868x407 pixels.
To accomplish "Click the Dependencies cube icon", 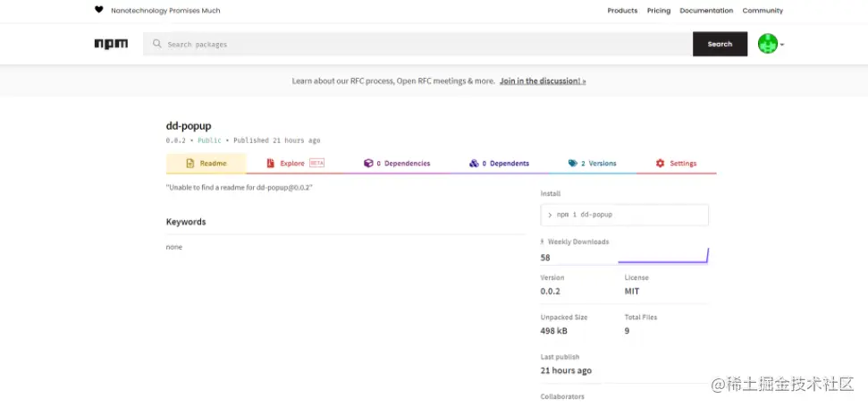I will pyautogui.click(x=368, y=164).
